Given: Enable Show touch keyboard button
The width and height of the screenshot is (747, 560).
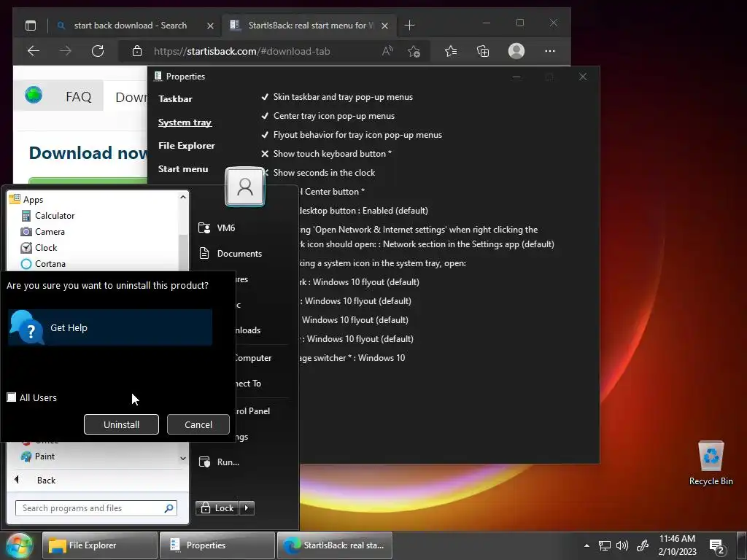Looking at the screenshot, I should pyautogui.click(x=326, y=154).
